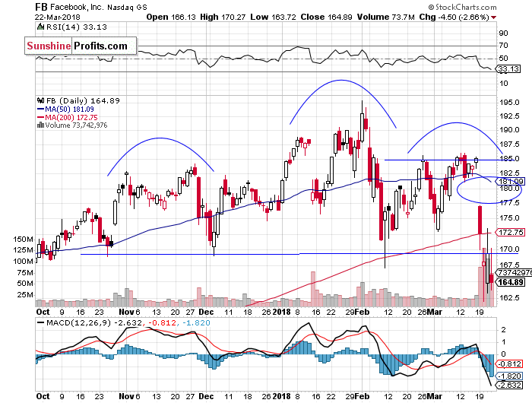Screen dimensions: 532x403
Task: Click the High 170.27 value
Action: click(x=223, y=17)
